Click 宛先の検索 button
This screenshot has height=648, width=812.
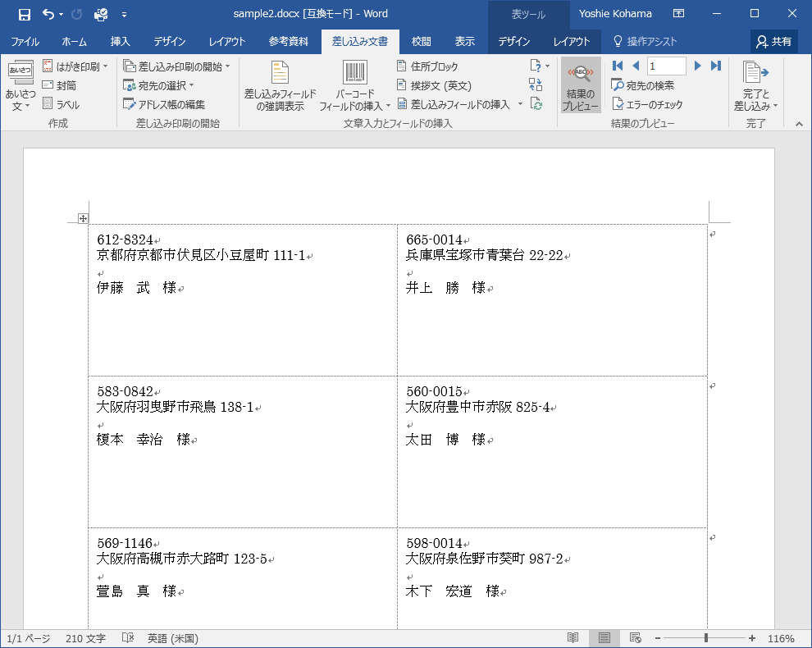tap(643, 85)
